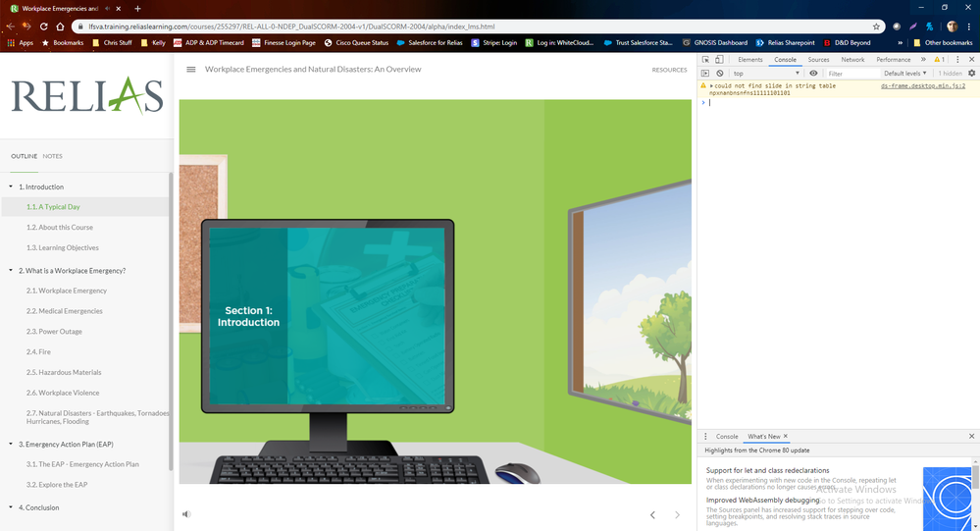Image resolution: width=980 pixels, height=531 pixels.
Task: Mute the course audio speaker icon
Action: point(186,514)
